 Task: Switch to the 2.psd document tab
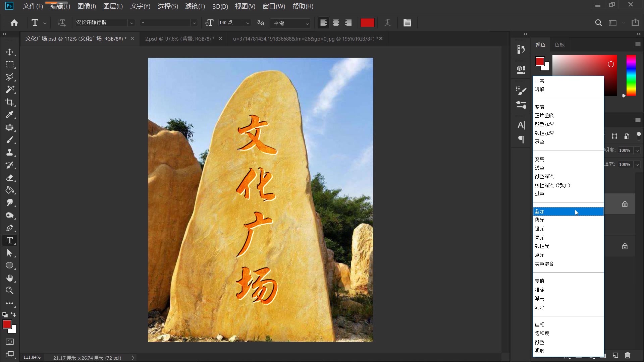[178, 39]
